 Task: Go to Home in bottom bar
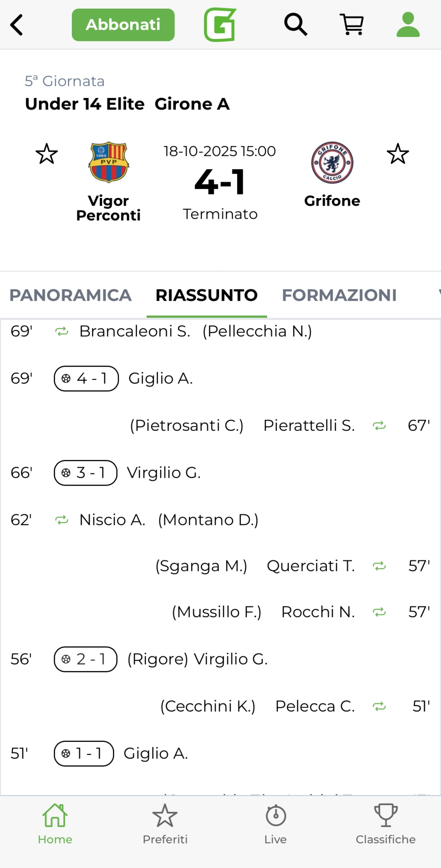55,825
